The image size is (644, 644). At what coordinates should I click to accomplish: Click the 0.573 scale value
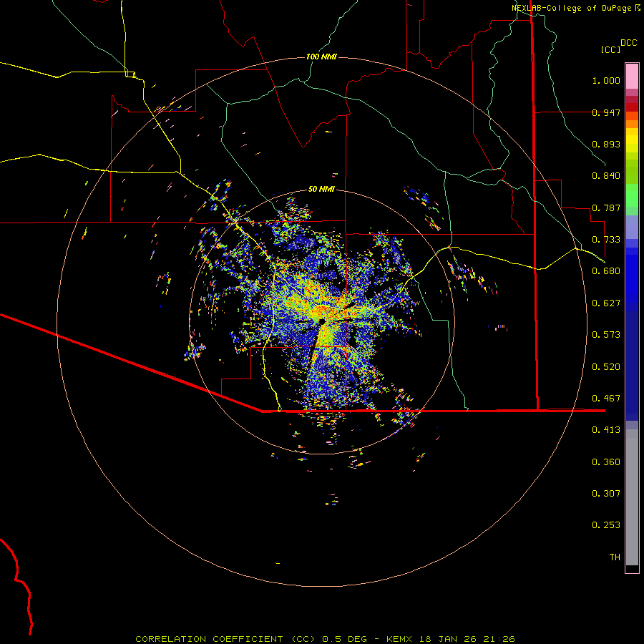[606, 335]
